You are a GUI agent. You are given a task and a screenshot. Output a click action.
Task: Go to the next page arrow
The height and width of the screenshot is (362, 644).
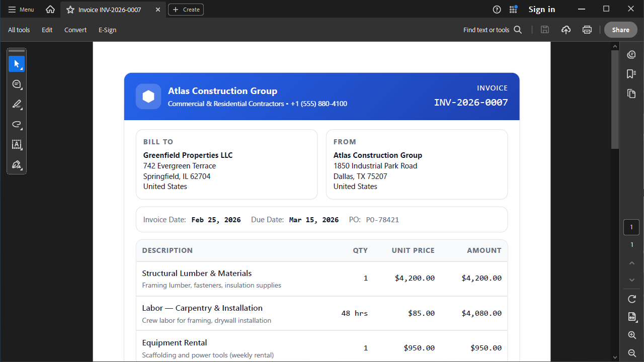(x=632, y=280)
